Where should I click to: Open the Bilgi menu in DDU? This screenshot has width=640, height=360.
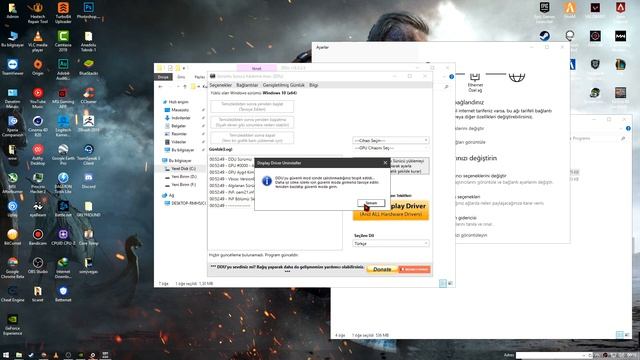click(x=313, y=85)
